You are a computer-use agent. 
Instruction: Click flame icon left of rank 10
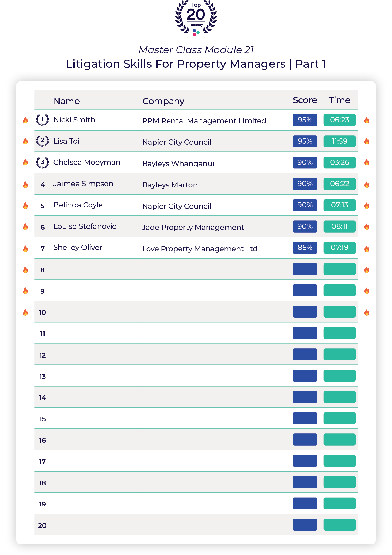click(25, 312)
